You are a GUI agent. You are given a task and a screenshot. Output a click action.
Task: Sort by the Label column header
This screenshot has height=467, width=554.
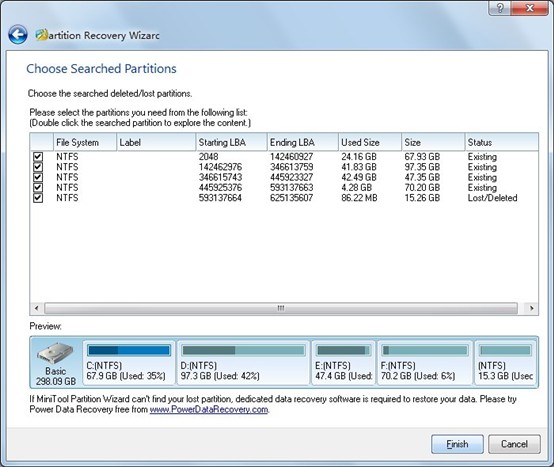pyautogui.click(x=156, y=142)
